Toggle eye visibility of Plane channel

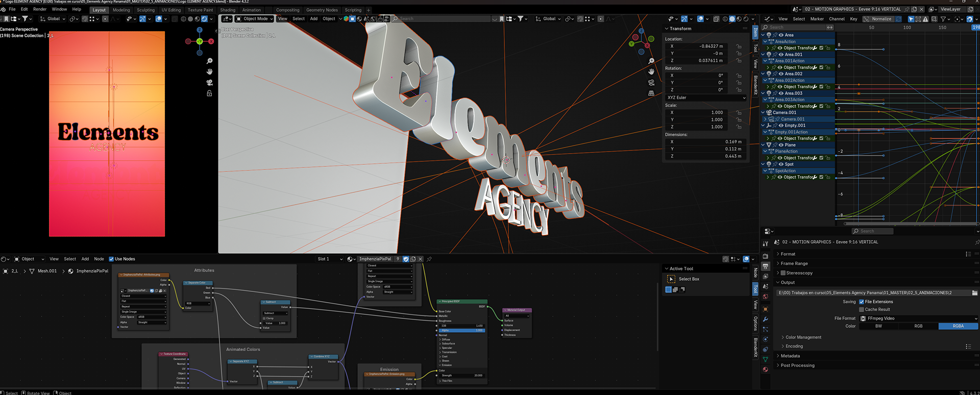coord(781,145)
